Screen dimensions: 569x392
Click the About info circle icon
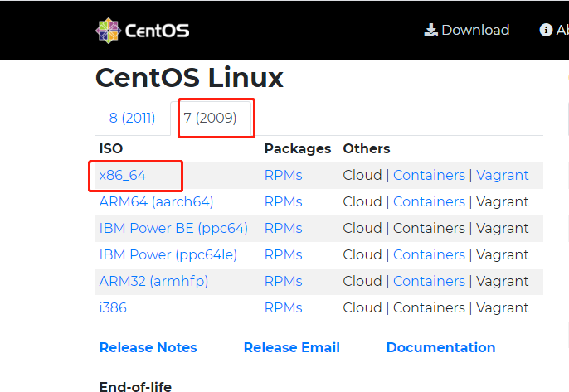coord(546,30)
